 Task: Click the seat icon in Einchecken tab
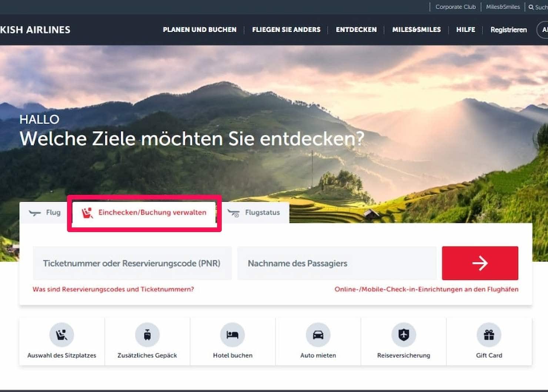[x=87, y=213]
